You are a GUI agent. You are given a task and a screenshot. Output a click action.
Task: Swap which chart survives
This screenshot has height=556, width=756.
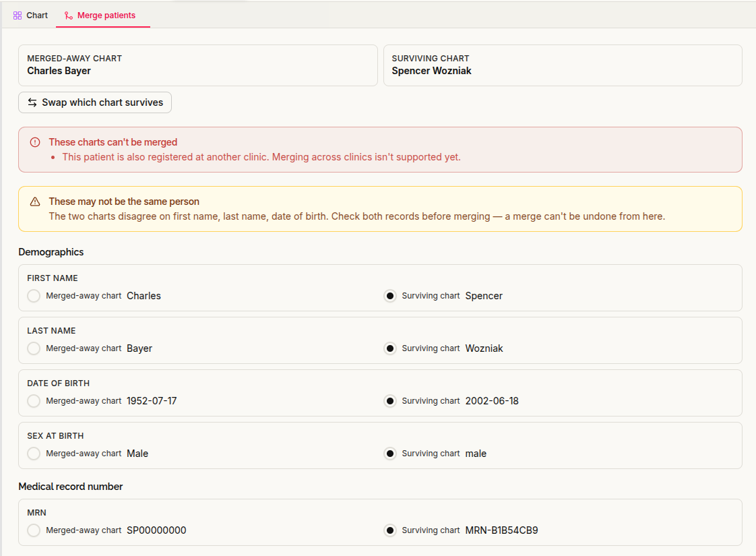pos(95,102)
